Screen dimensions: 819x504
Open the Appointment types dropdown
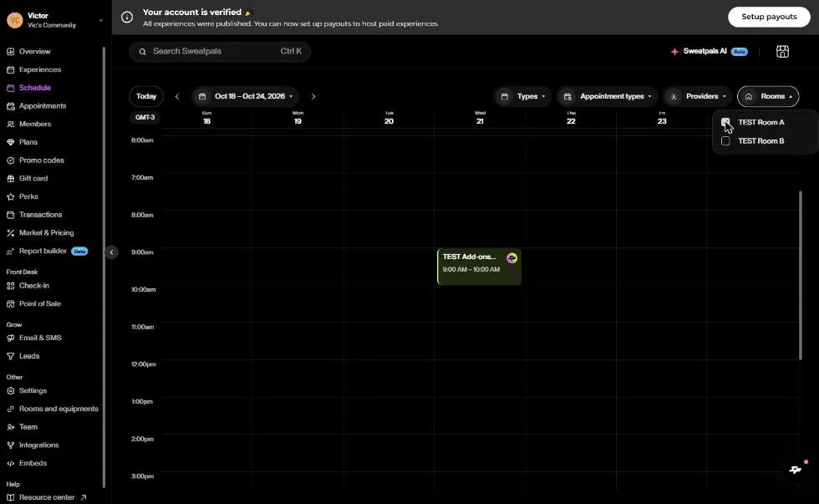[608, 96]
